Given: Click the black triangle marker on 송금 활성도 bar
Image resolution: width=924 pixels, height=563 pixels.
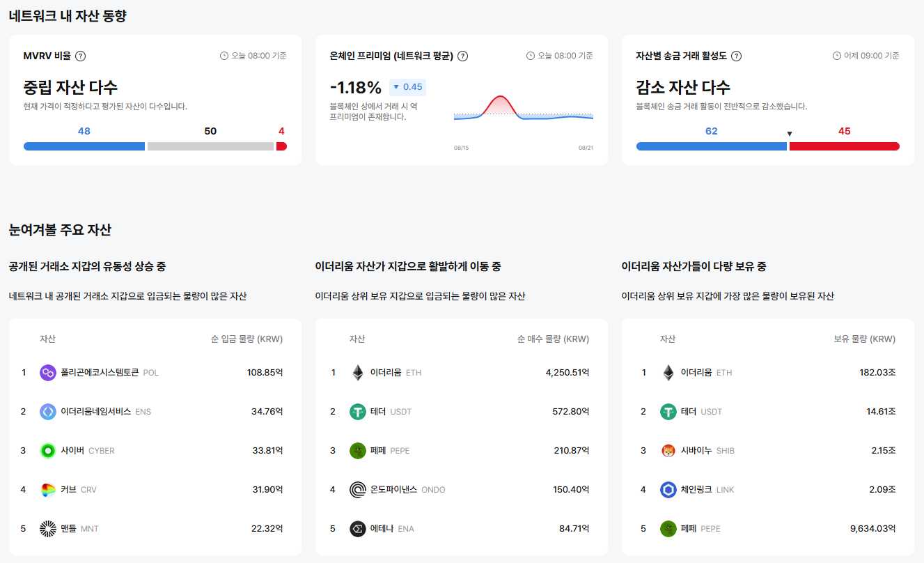Looking at the screenshot, I should click(x=789, y=134).
